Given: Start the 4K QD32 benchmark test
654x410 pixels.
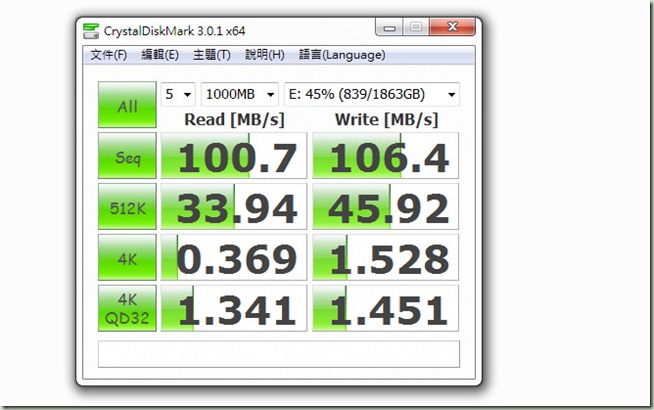Looking at the screenshot, I should point(127,308).
